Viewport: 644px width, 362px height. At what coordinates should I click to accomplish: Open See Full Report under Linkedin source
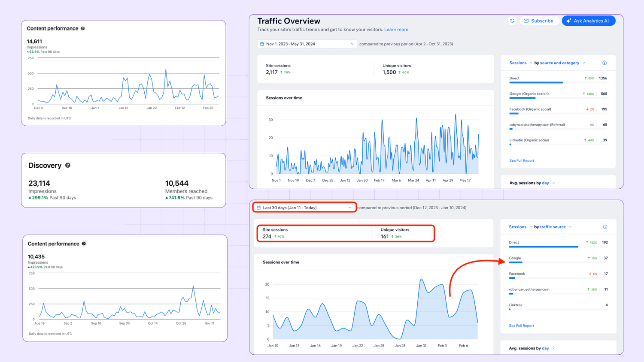522,160
